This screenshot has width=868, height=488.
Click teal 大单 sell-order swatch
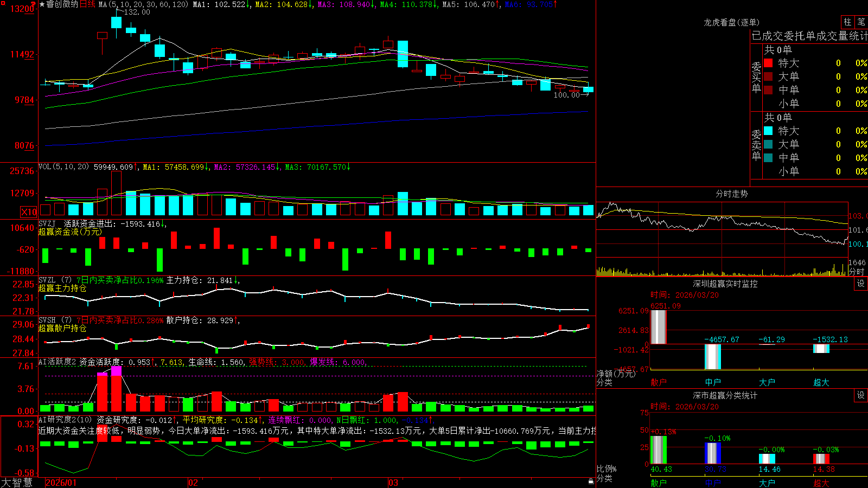[x=768, y=144]
